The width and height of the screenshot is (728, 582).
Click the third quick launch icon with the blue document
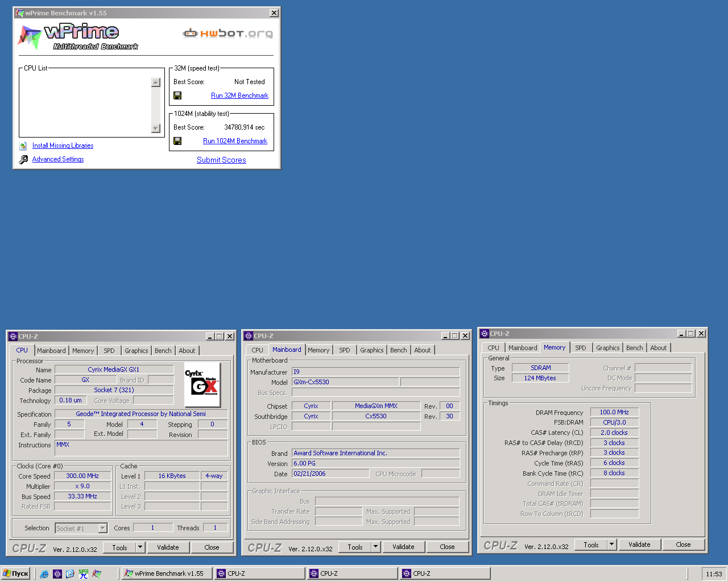[x=70, y=574]
